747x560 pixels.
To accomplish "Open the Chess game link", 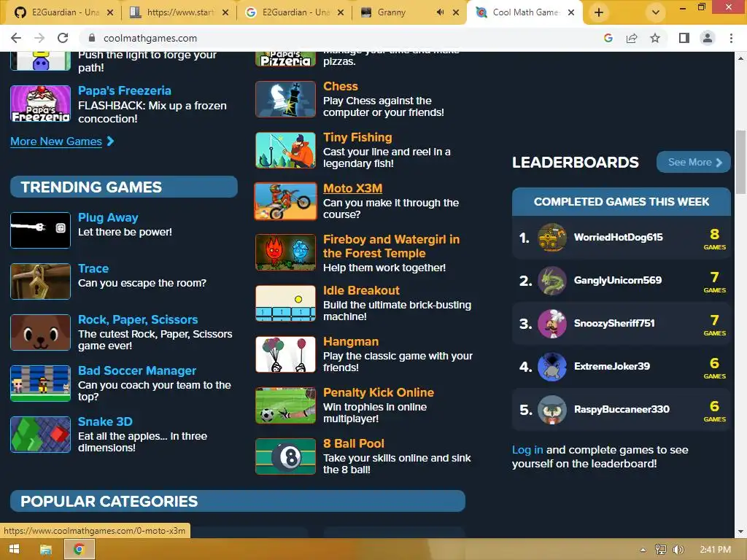I will click(x=341, y=86).
